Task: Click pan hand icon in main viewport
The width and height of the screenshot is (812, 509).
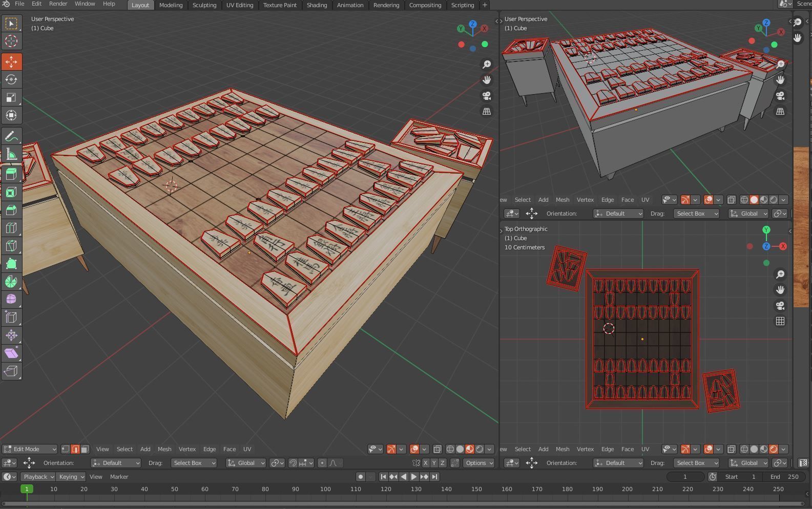Action: 487,80
